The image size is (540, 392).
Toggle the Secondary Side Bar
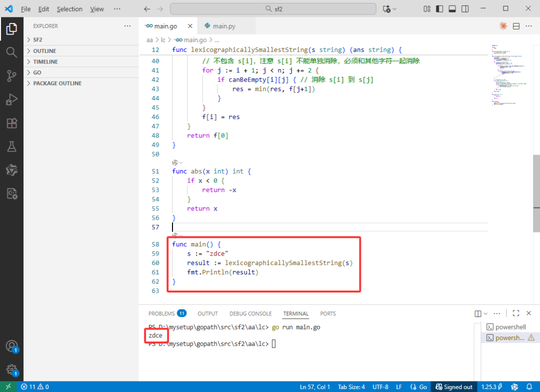pos(465,9)
